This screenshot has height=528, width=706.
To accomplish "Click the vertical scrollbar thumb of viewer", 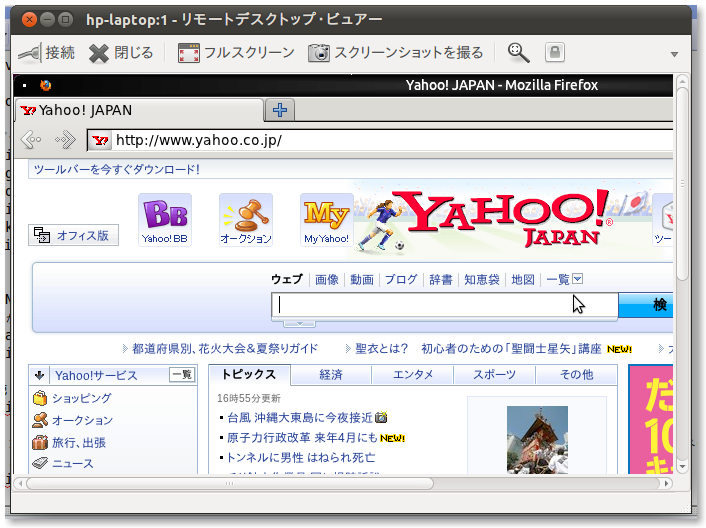I will click(x=683, y=184).
